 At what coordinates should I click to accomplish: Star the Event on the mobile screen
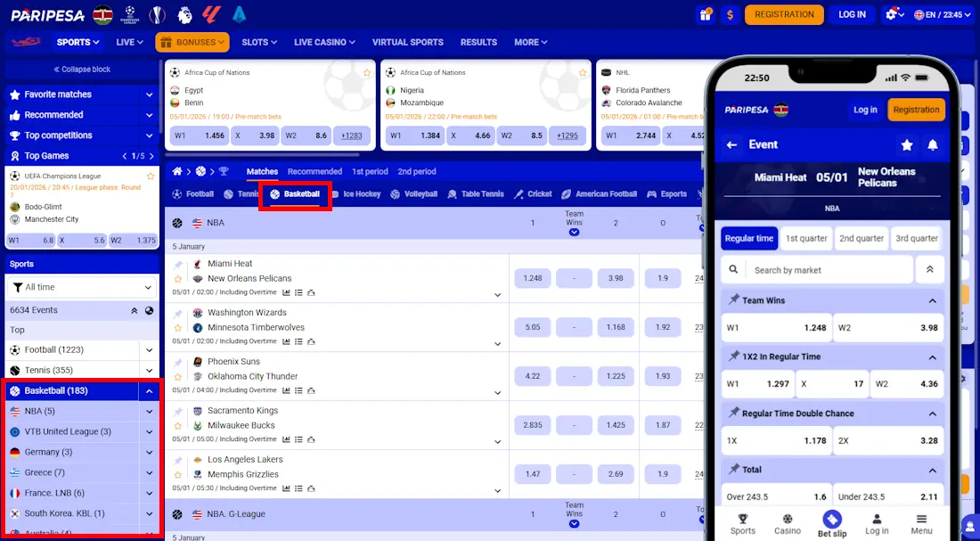(907, 144)
